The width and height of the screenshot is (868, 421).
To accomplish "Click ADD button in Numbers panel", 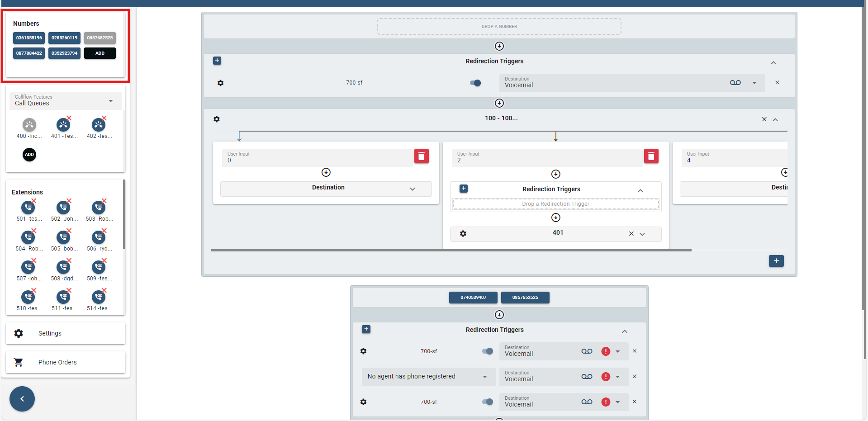I will (100, 53).
